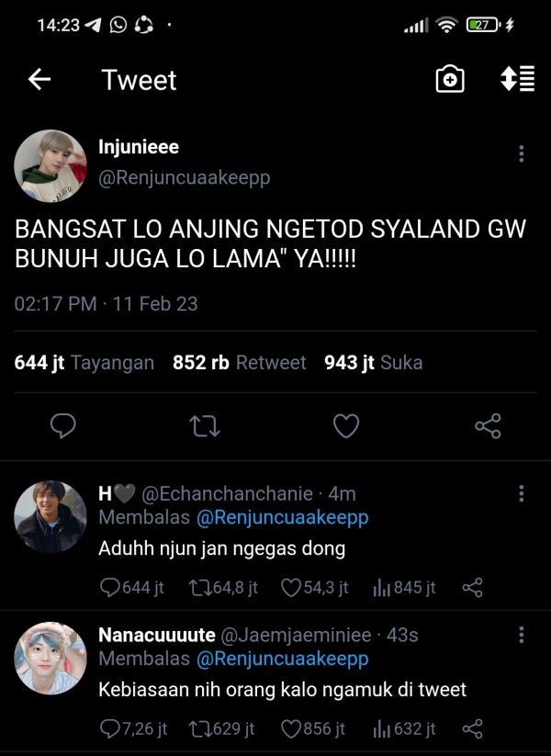Viewport: 551px width, 756px height.
Task: Like Nanacuuuute's reply with 856 jt likes
Action: point(292,728)
